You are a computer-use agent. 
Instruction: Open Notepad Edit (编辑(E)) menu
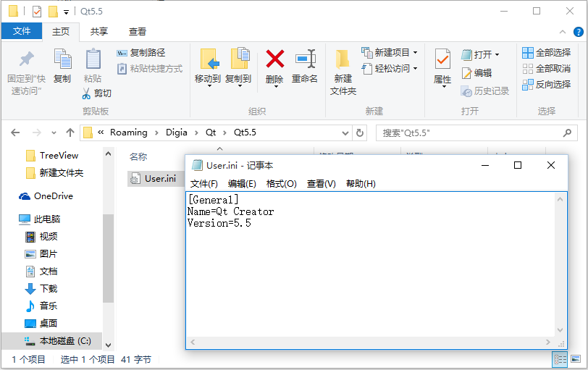242,184
